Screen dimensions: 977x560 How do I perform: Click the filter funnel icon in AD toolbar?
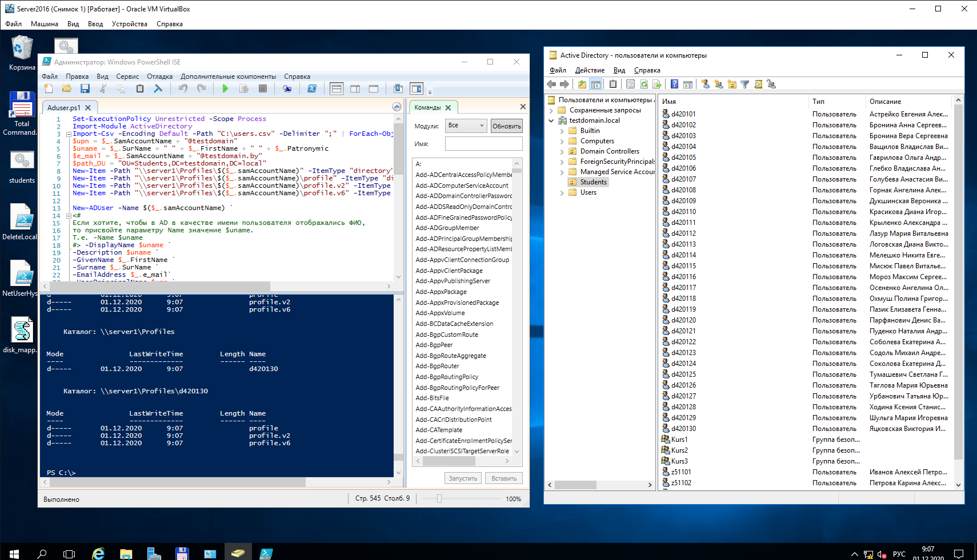click(745, 84)
